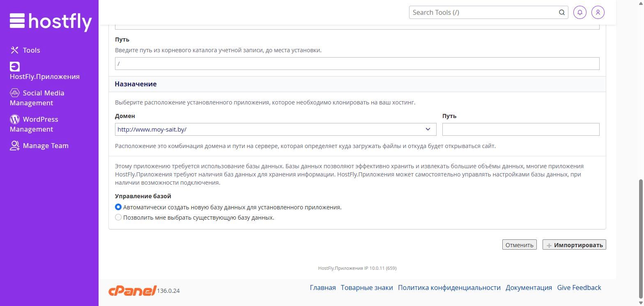Image resolution: width=644 pixels, height=306 pixels.
Task: Open Политика конфиденциальности footer link
Action: (449, 287)
